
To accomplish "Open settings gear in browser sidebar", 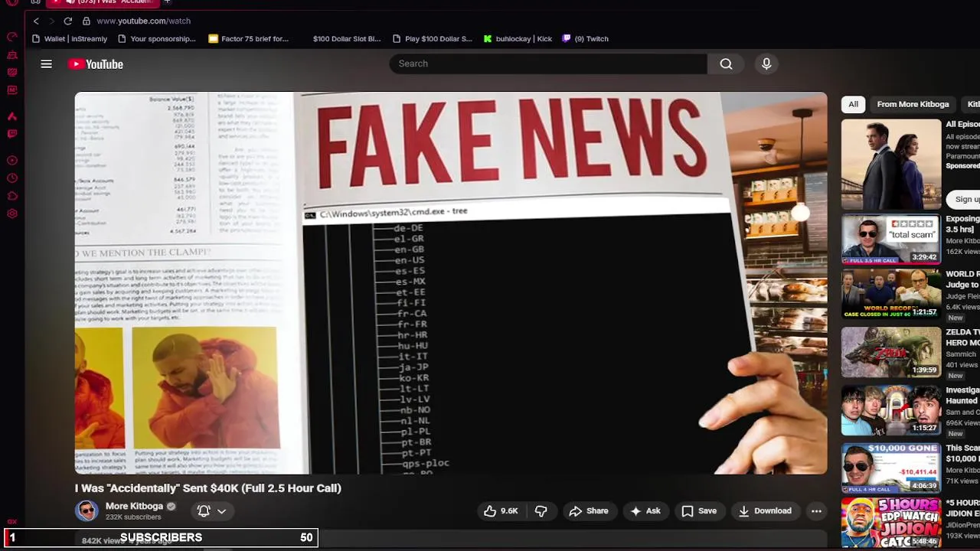I will click(x=12, y=214).
